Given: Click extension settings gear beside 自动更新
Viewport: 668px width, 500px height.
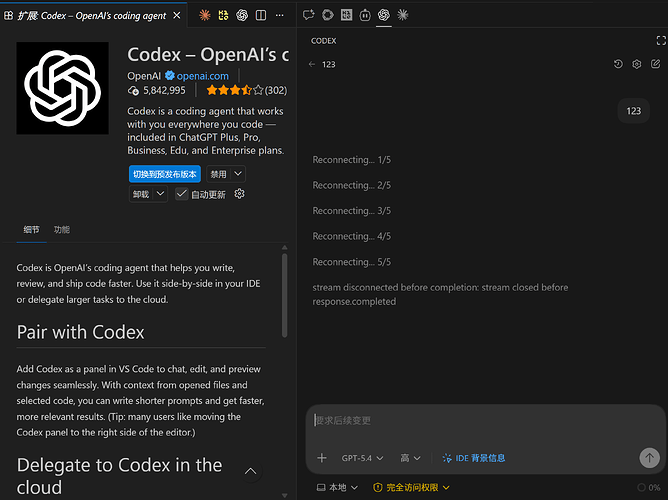Looking at the screenshot, I should 239,194.
